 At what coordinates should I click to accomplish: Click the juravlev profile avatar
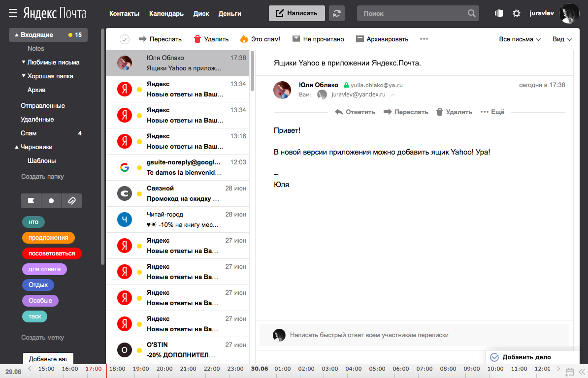[x=569, y=13]
